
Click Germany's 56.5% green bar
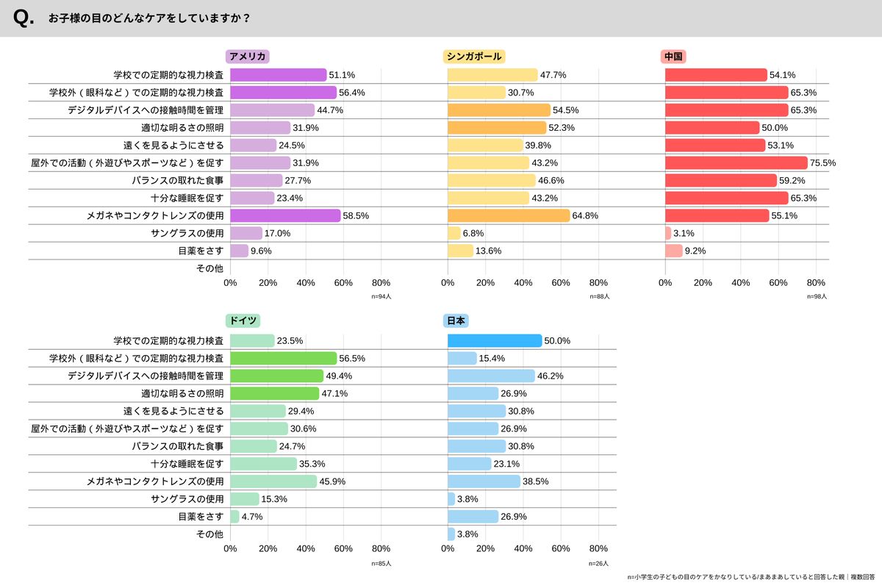(x=284, y=358)
